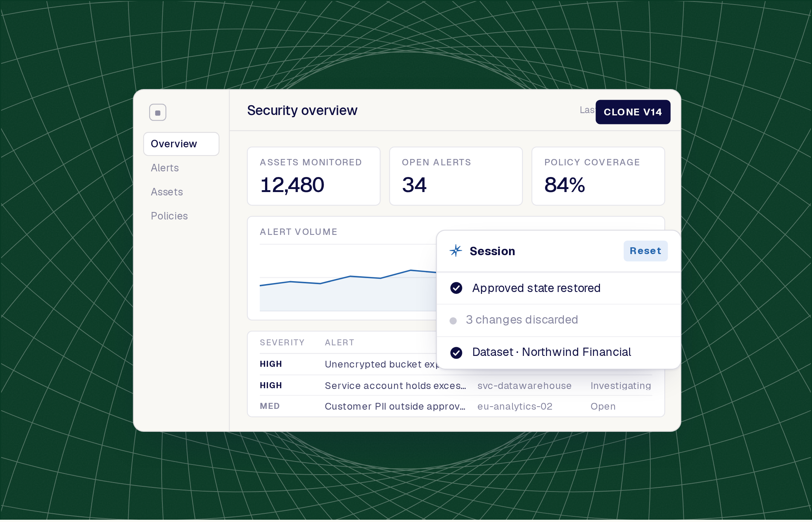Image resolution: width=812 pixels, height=522 pixels.
Task: Click the MED severity label
Action: pyautogui.click(x=270, y=406)
